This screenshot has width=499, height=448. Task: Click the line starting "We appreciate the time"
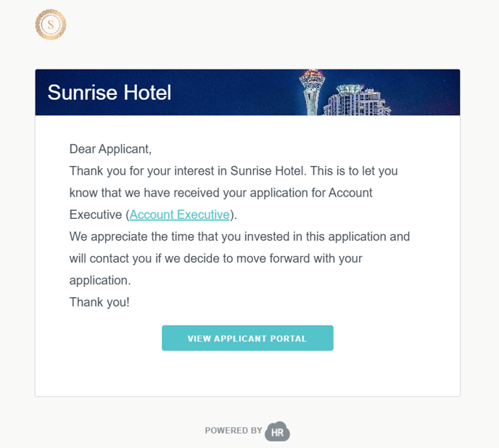[239, 236]
